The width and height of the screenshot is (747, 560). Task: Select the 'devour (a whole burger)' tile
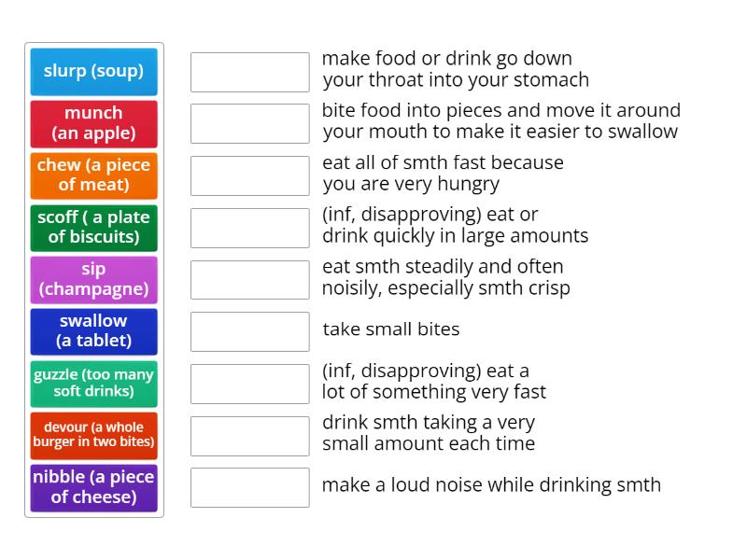[x=92, y=435]
